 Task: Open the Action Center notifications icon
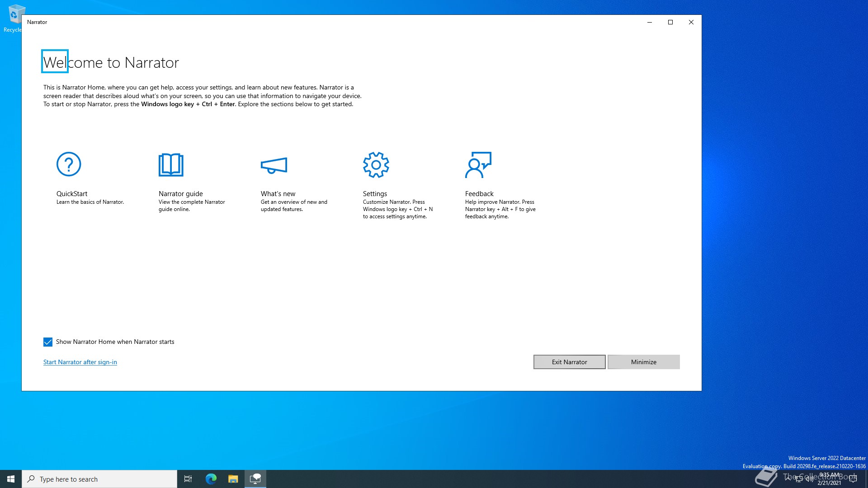tap(853, 479)
